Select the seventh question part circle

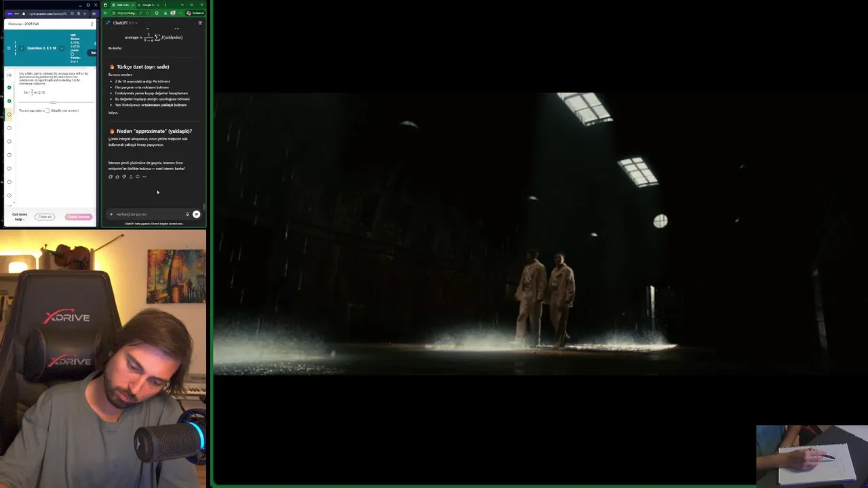tap(9, 168)
